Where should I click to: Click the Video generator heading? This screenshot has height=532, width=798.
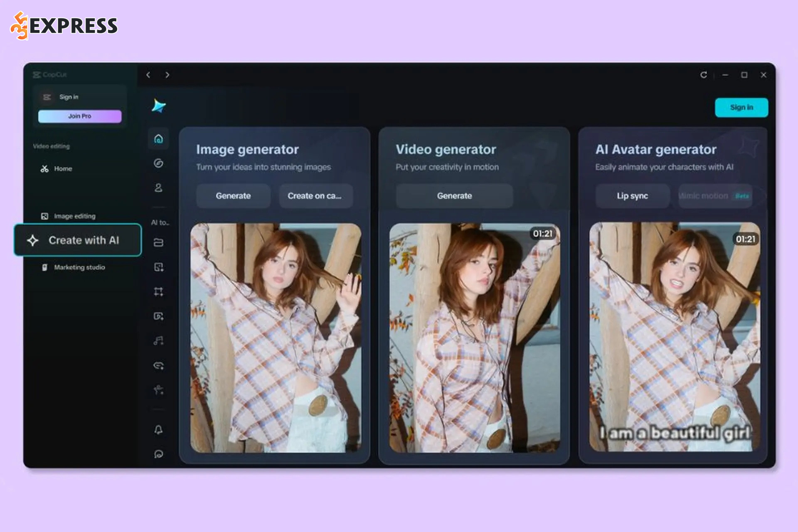[x=446, y=150]
